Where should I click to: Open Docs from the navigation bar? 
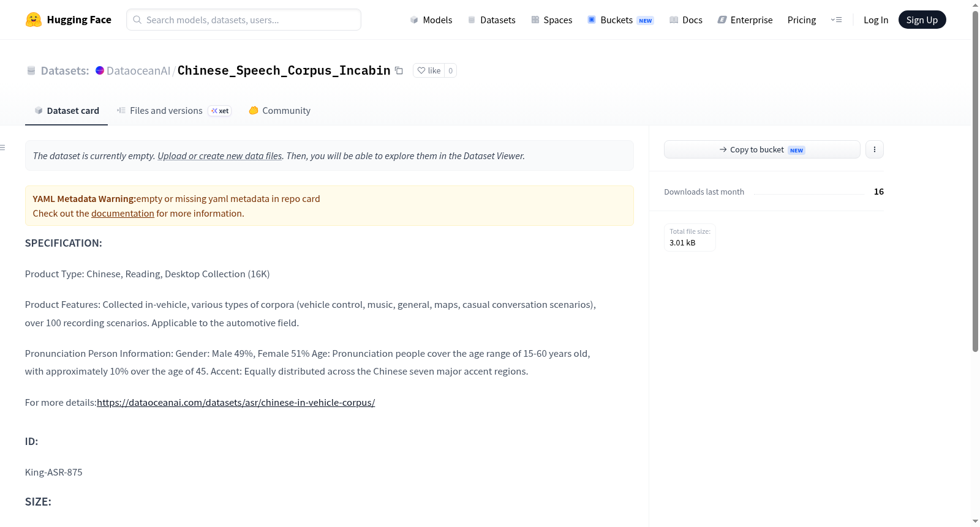pyautogui.click(x=686, y=20)
